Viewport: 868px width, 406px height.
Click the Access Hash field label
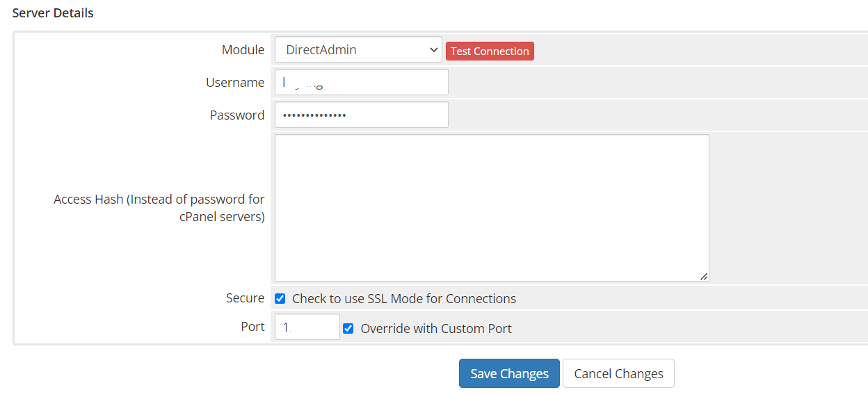tap(159, 208)
